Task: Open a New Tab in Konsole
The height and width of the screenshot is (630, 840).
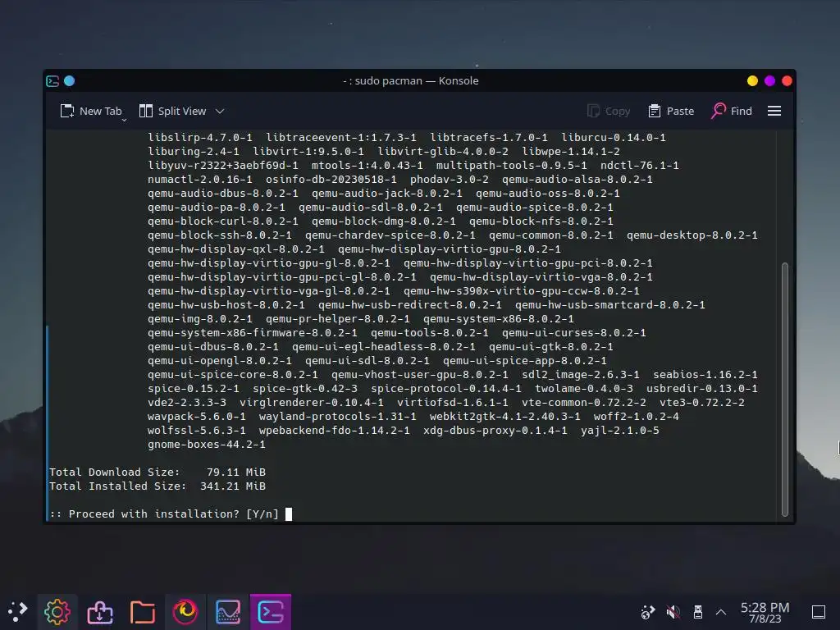Action: [91, 111]
